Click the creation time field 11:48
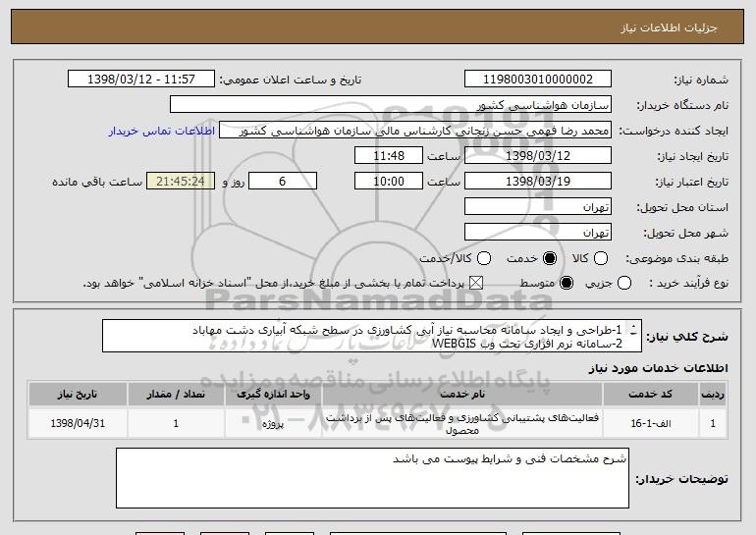This screenshot has width=756, height=535. [389, 156]
